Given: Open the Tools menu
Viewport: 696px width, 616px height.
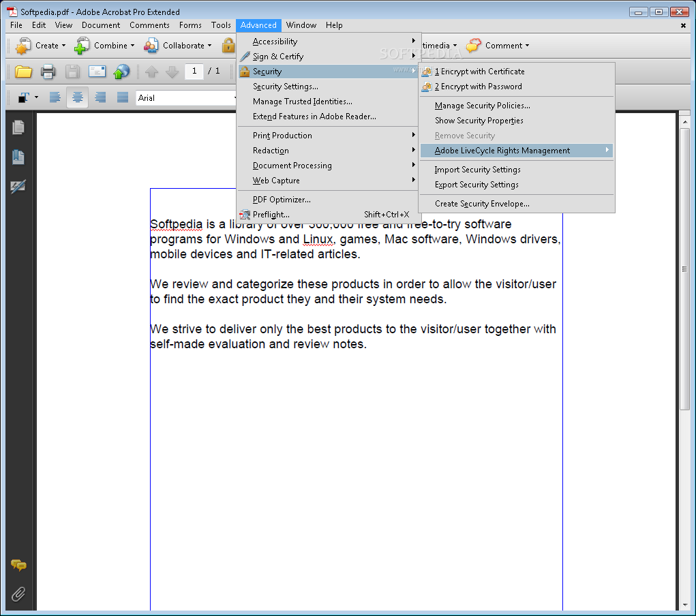Looking at the screenshot, I should (x=221, y=25).
